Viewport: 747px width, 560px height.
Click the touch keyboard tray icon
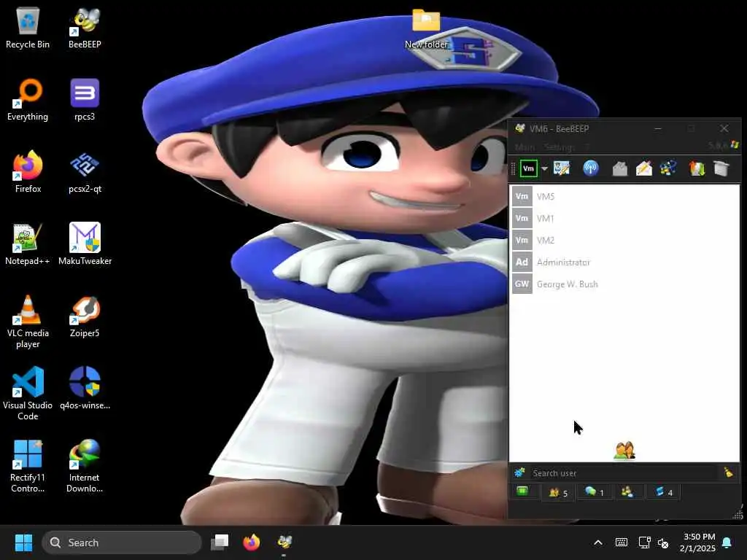point(622,542)
